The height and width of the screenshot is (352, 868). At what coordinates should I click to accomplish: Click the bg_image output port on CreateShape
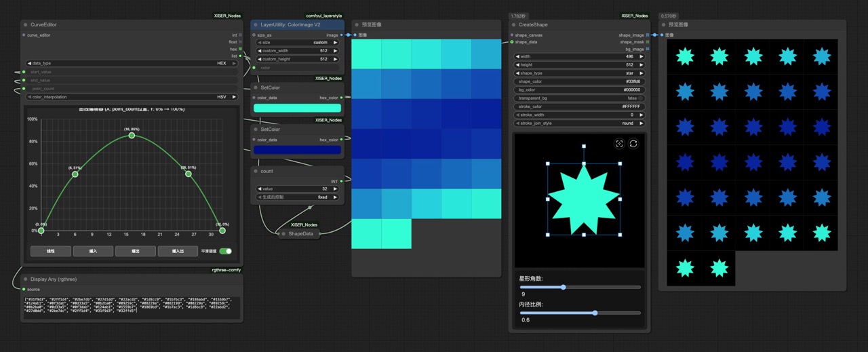pos(648,49)
